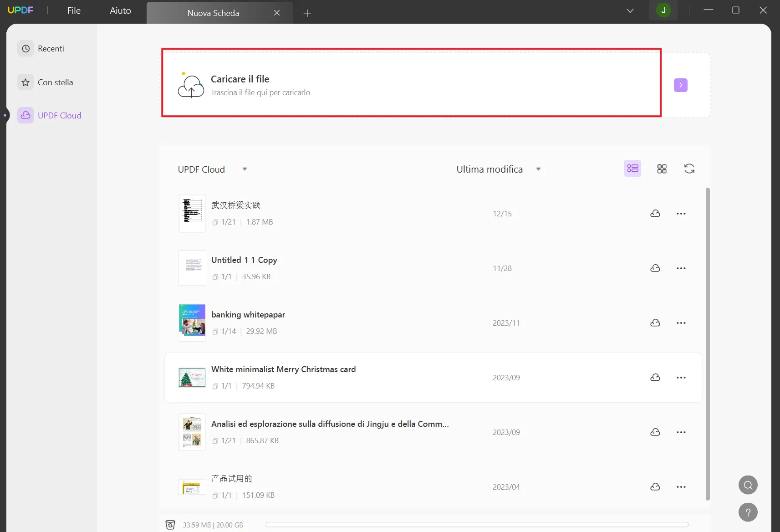780x532 pixels.
Task: Click the storage usage progress bar
Action: (477, 525)
